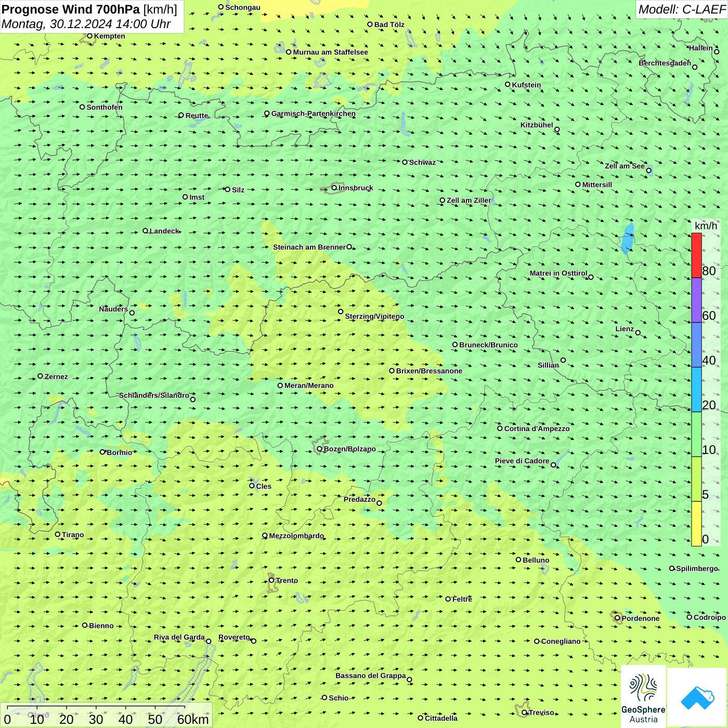This screenshot has height=728, width=728.
Task: Click the blue cloud logo icon
Action: 697,698
